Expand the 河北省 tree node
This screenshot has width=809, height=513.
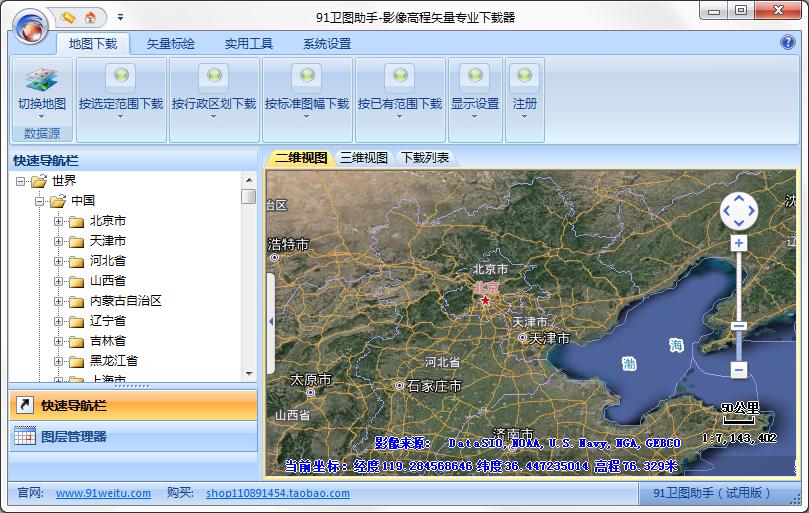coord(58,261)
